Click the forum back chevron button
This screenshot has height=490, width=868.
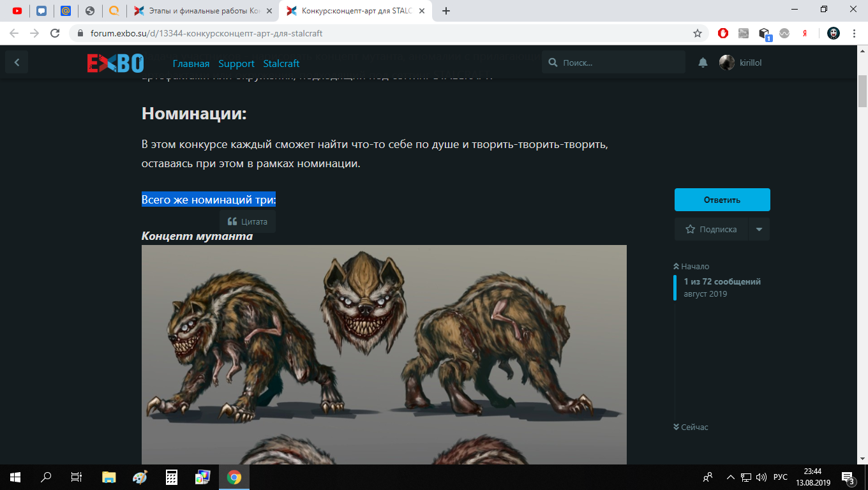pyautogui.click(x=17, y=63)
